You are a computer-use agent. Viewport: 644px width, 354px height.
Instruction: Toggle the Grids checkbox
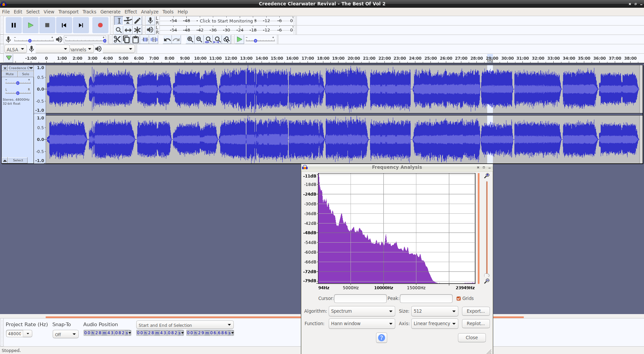459,298
